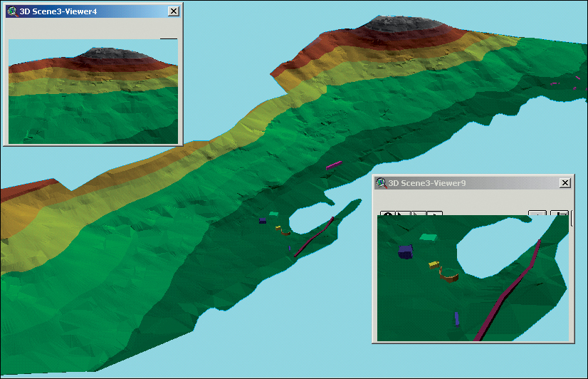Screen dimensions: 588x379
Task: Click the Viewer9 title bar globe icon
Action: click(x=382, y=183)
